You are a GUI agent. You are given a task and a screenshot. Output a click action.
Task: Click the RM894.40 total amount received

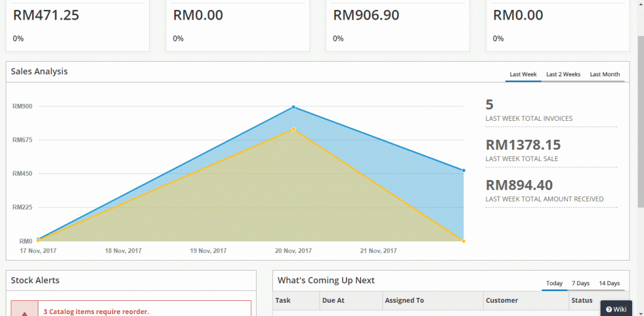click(x=519, y=185)
